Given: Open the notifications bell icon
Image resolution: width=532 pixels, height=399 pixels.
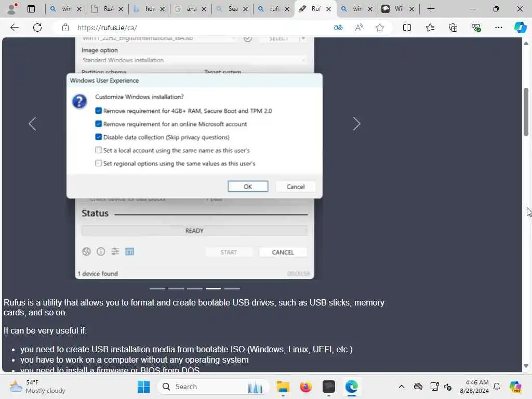Looking at the screenshot, I should [497, 387].
